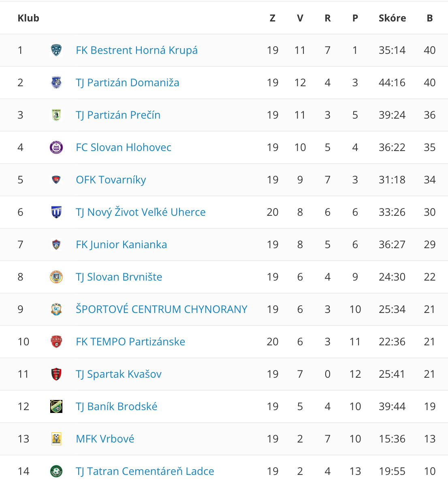Open FK Bestrent Horná Krupá team link

(x=137, y=50)
